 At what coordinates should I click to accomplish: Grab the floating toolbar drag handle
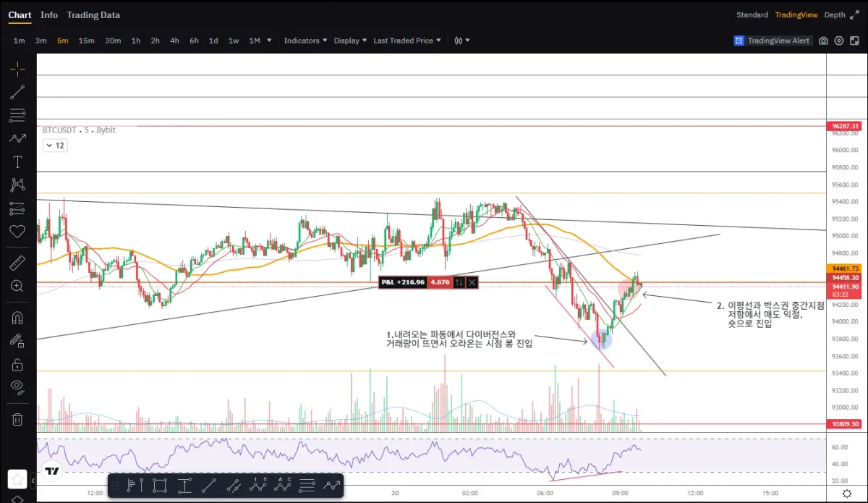click(115, 485)
